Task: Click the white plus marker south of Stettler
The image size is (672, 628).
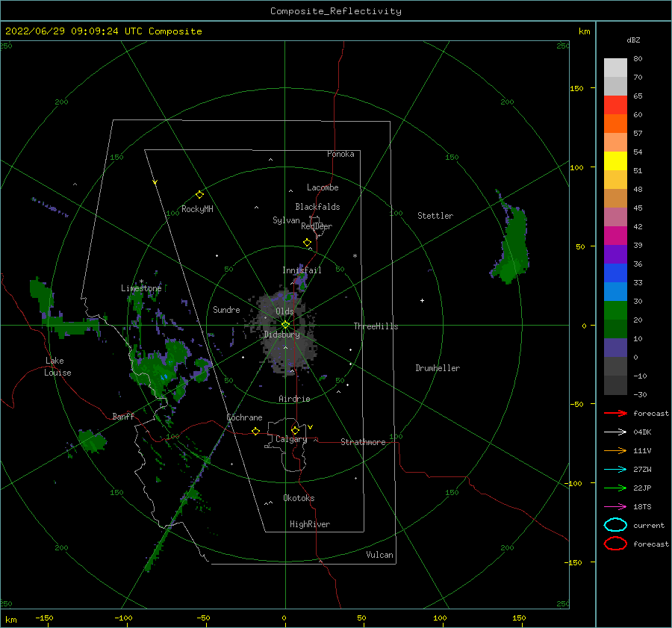Action: [x=422, y=300]
